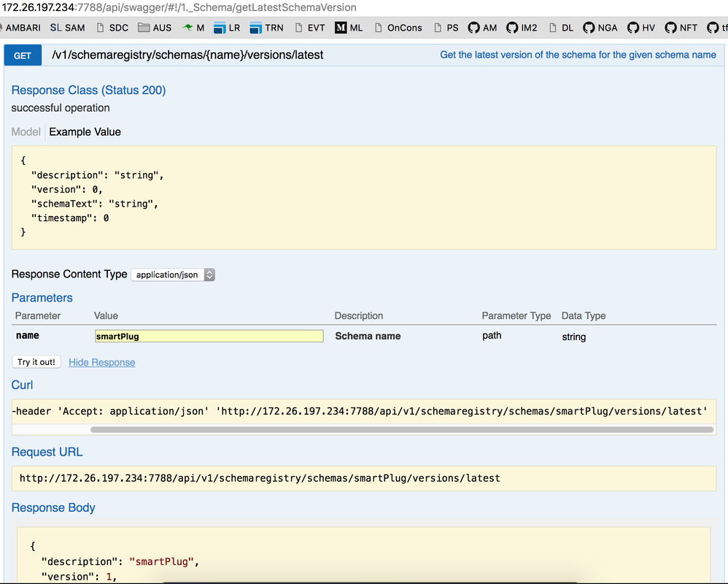Viewport: 728px width, 584px height.
Task: Open the TRN bookmark
Action: click(266, 28)
